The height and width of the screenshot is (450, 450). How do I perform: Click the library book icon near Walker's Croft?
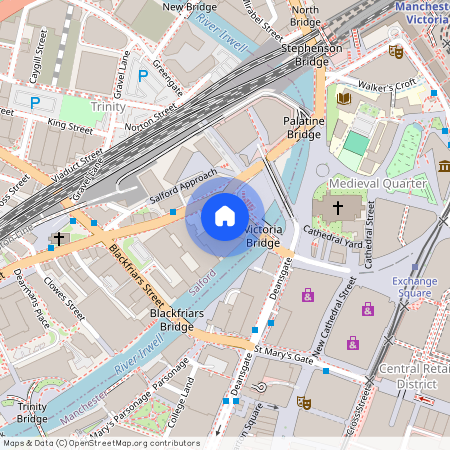pos(344,99)
